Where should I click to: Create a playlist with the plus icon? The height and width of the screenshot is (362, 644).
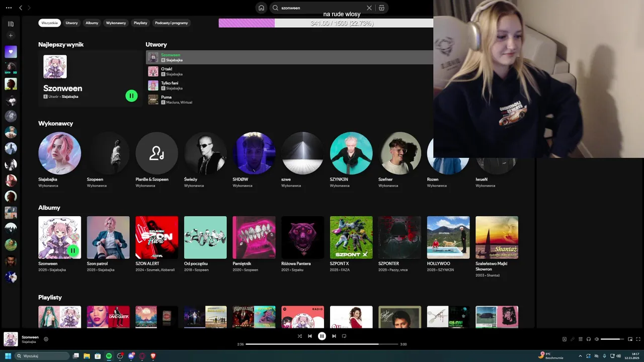click(x=11, y=36)
